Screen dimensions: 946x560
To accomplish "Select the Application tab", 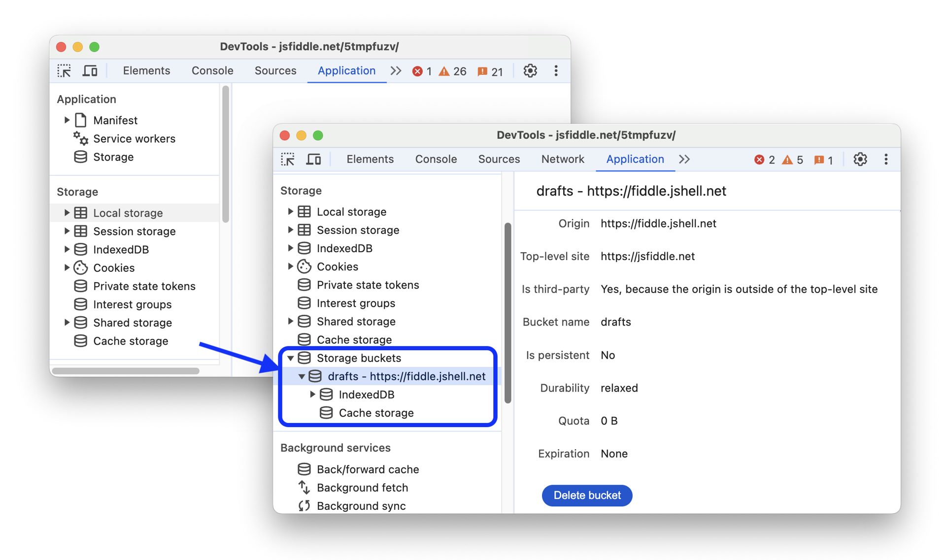I will click(635, 159).
